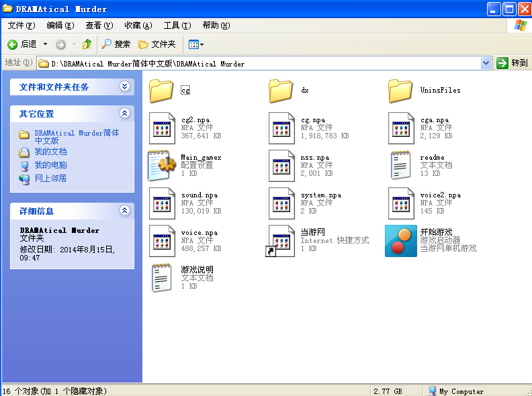Open the cg folder icon

coord(161,91)
